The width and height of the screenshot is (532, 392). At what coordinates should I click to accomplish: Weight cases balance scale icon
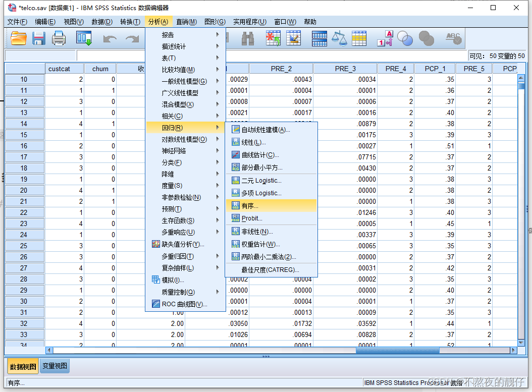coord(339,38)
